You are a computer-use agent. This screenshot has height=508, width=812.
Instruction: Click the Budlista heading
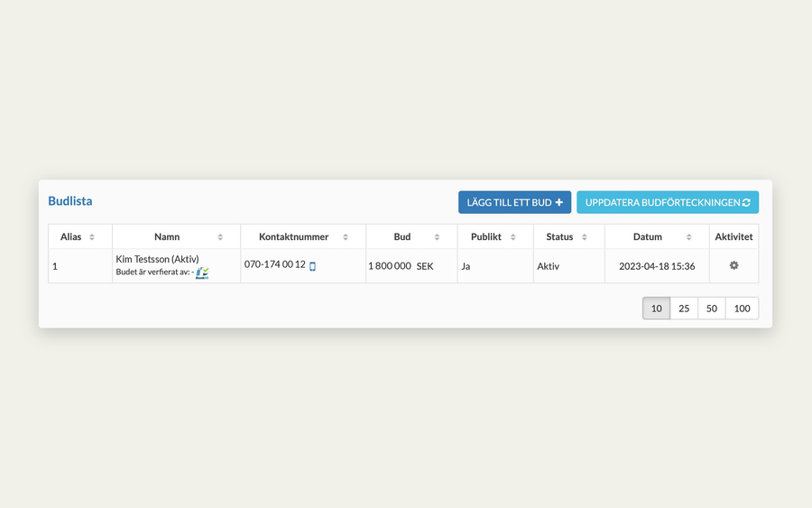pyautogui.click(x=69, y=201)
